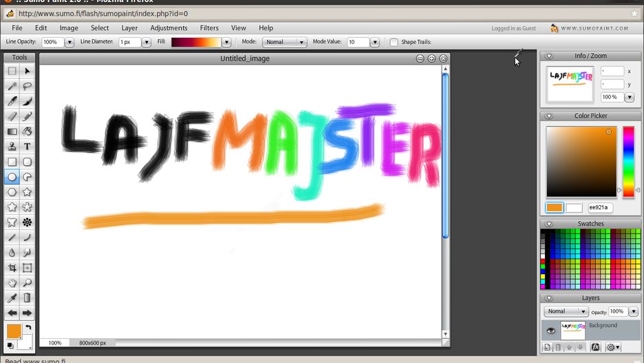This screenshot has height=363, width=644.
Task: Collapse the Info / Zoom panel
Action: [549, 56]
